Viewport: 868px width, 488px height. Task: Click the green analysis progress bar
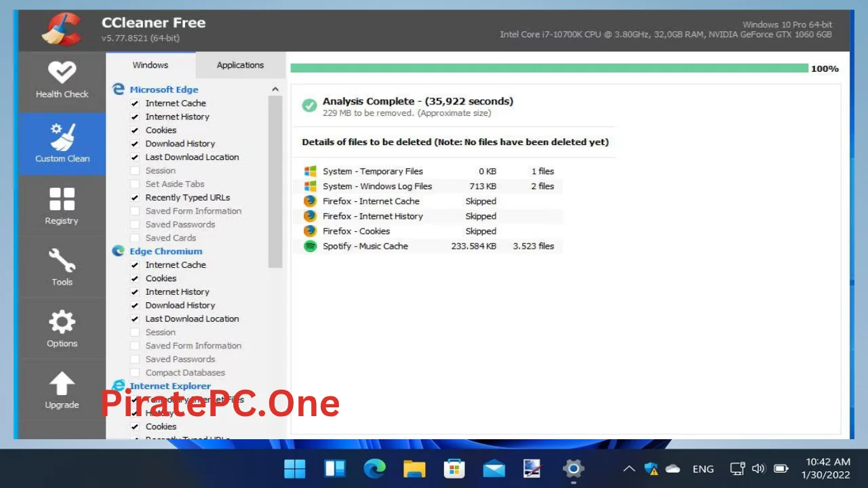(x=549, y=68)
